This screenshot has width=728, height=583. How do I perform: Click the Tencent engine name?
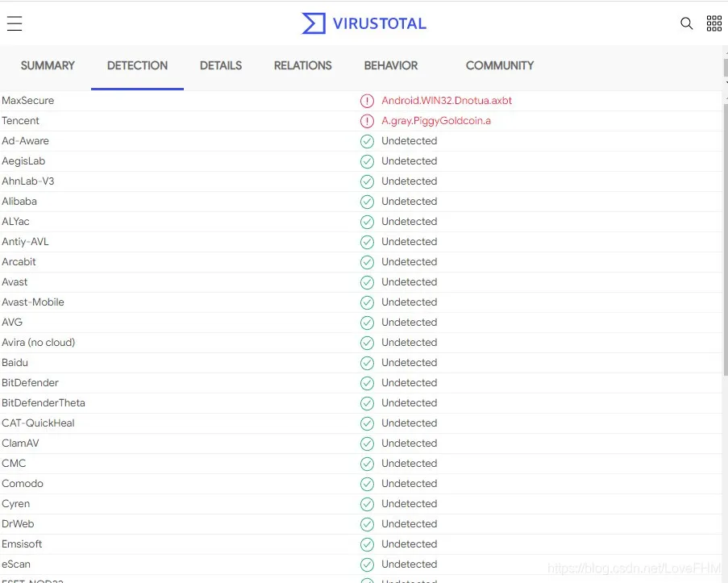[x=20, y=121]
